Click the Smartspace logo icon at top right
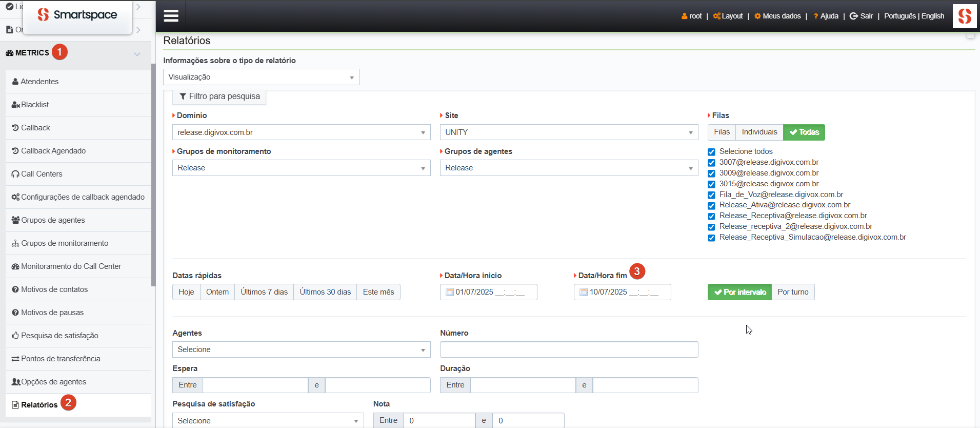 965,16
